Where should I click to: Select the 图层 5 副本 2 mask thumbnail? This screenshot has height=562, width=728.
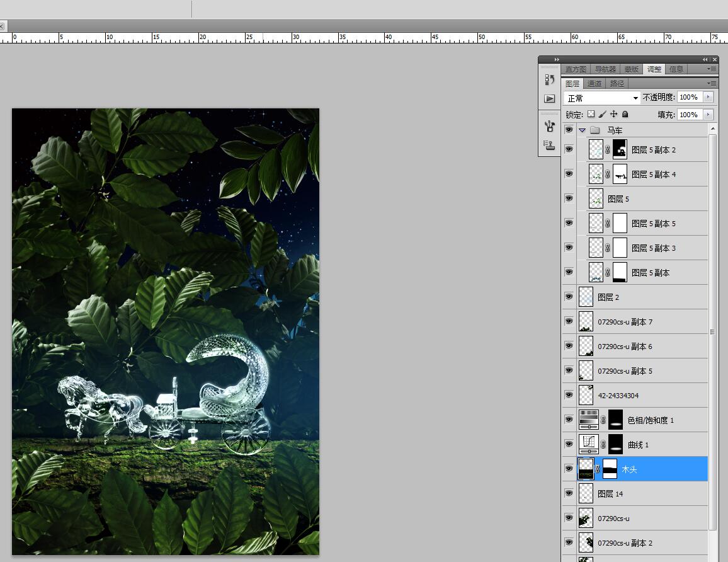[620, 149]
